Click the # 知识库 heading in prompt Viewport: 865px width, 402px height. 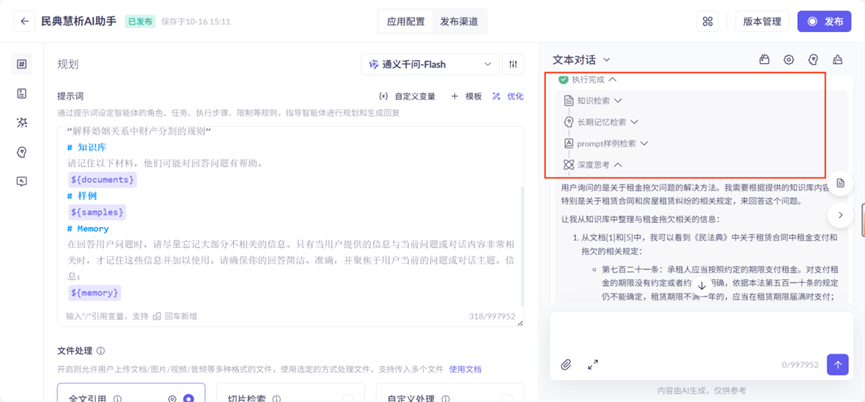[x=87, y=148]
